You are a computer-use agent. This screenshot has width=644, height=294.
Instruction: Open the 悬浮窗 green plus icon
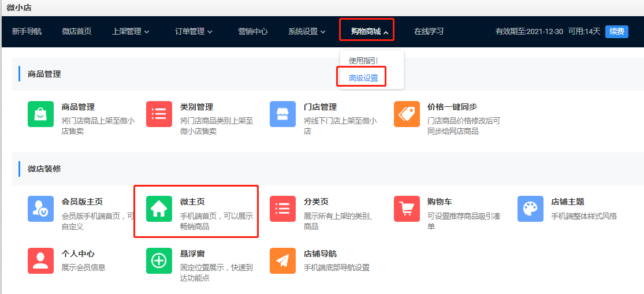click(x=159, y=260)
